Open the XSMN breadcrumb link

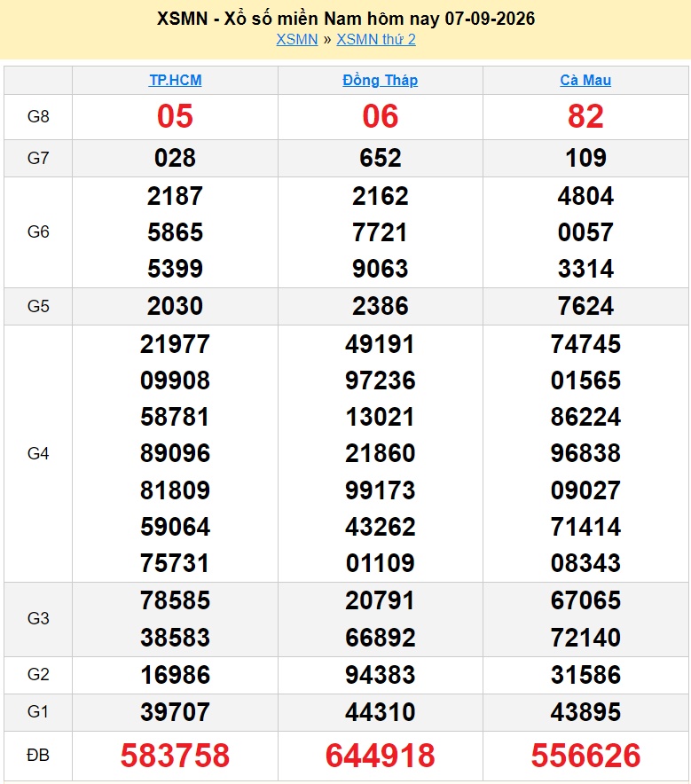(297, 40)
